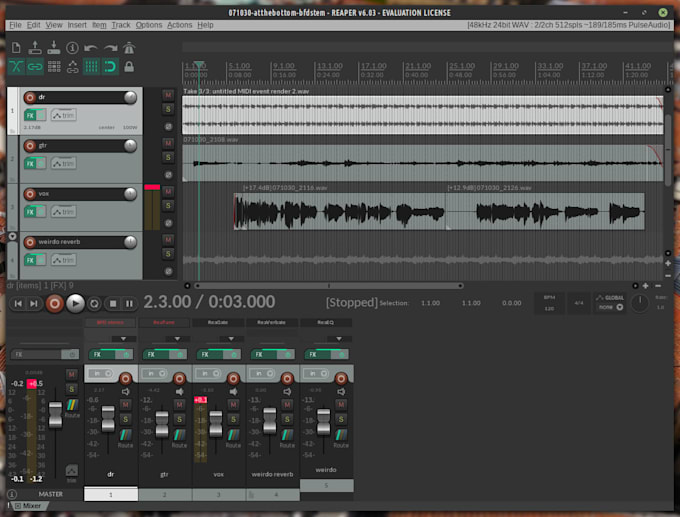Open FX dropdown arrow on dr mixer strip
The height and width of the screenshot is (517, 680).
[x=123, y=339]
